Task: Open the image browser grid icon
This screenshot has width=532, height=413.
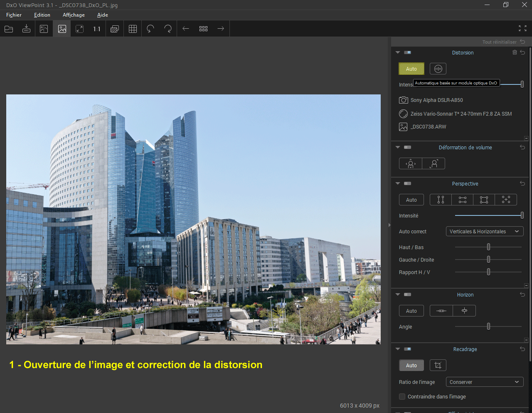Action: (x=203, y=29)
